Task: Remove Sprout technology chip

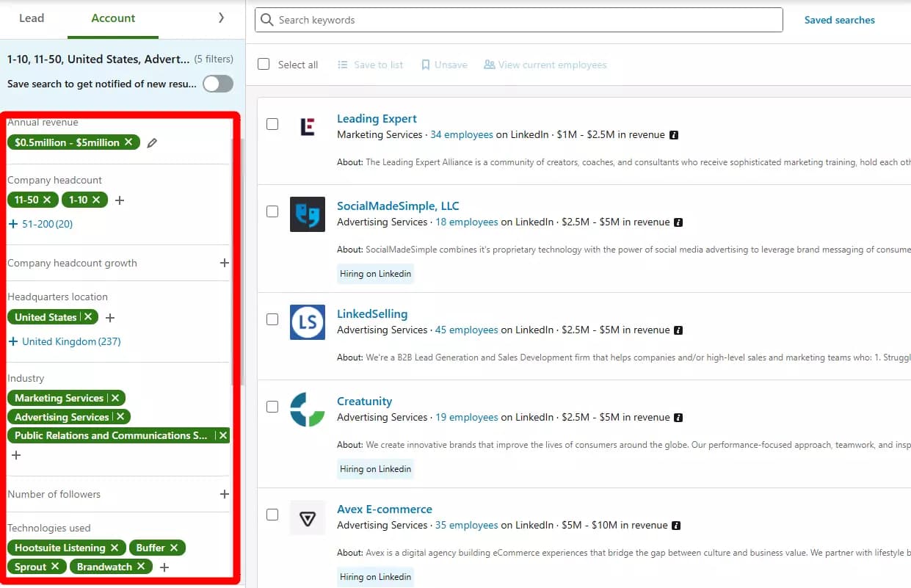Action: tap(55, 567)
